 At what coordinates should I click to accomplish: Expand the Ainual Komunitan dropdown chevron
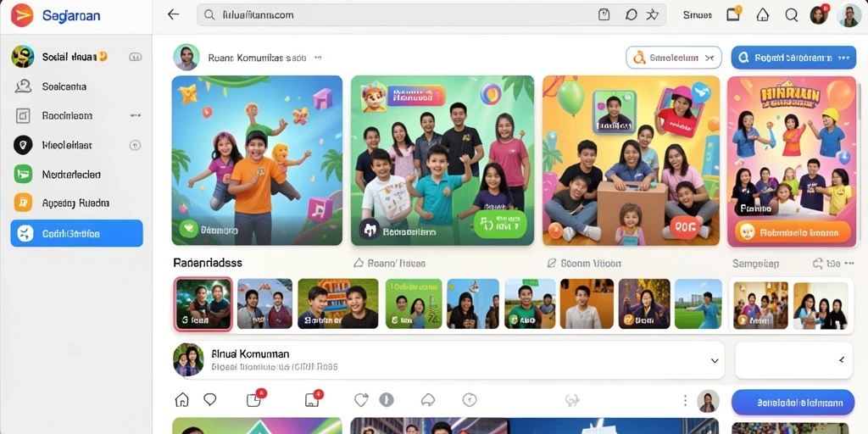click(714, 360)
